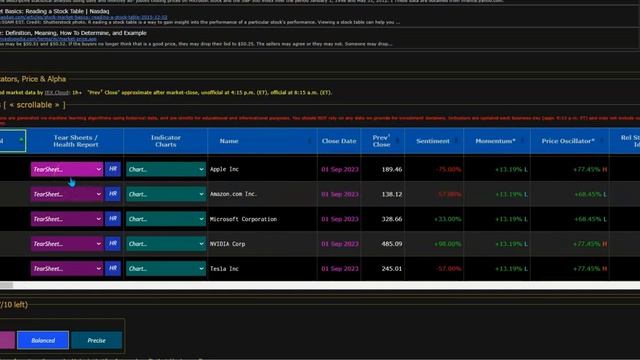Open the TearSheet dropdown for NVIDIA Corp

point(67,244)
